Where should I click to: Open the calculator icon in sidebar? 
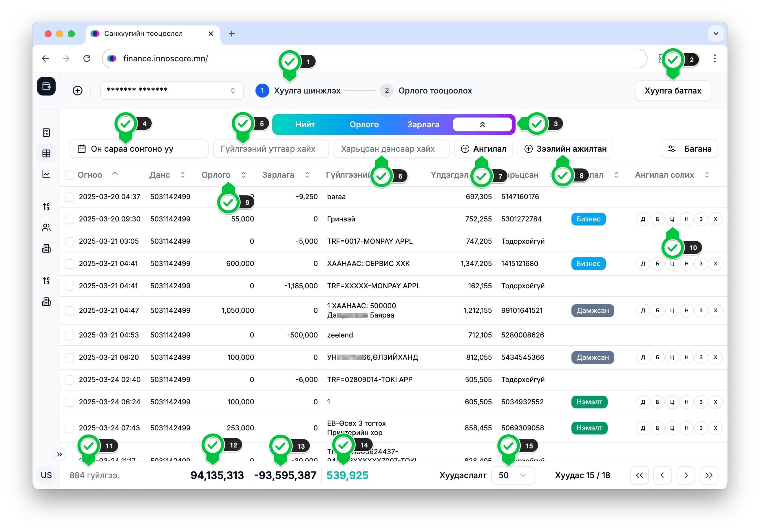[x=46, y=133]
